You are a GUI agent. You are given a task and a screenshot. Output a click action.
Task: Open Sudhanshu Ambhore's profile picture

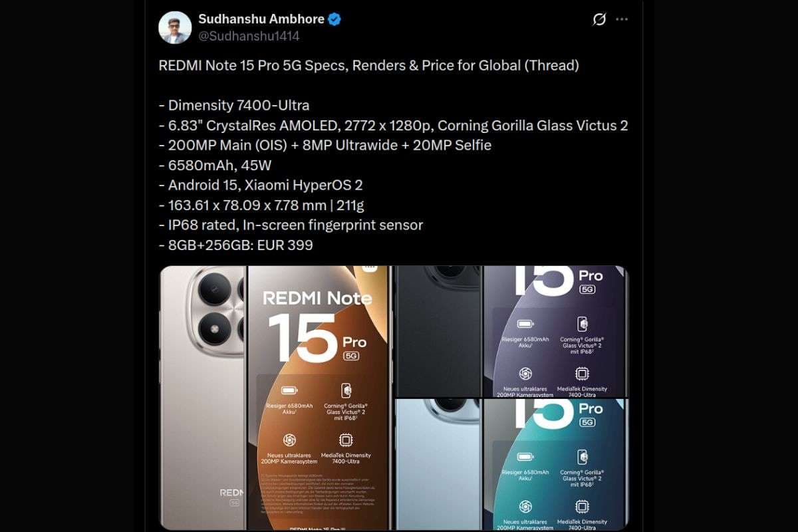click(x=175, y=27)
